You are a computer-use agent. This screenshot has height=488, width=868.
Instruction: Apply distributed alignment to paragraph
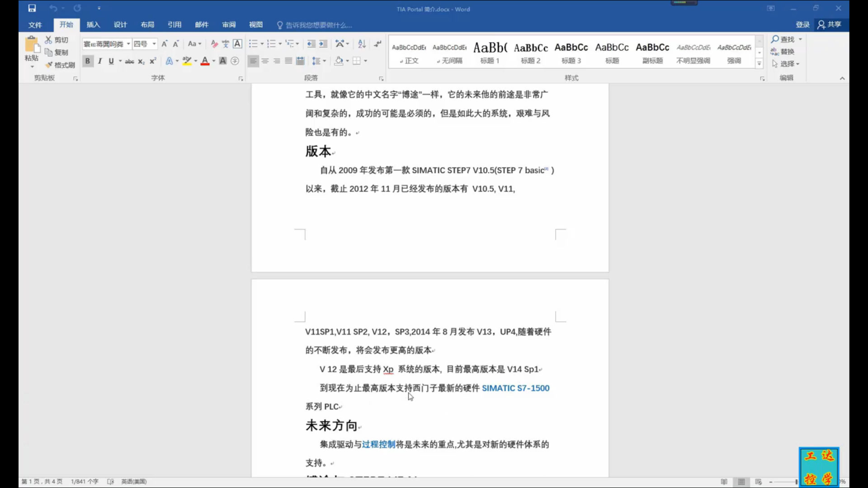[300, 61]
